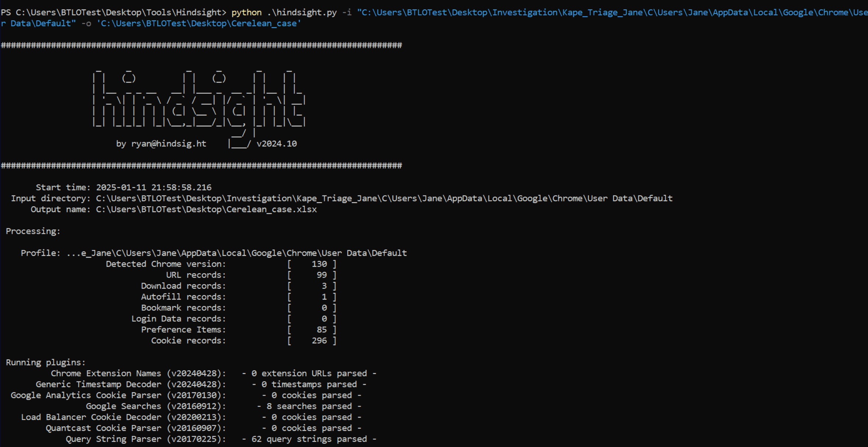Click the '62 query strings parsed' result
Viewport: 868px width, 447px height.
tap(309, 439)
